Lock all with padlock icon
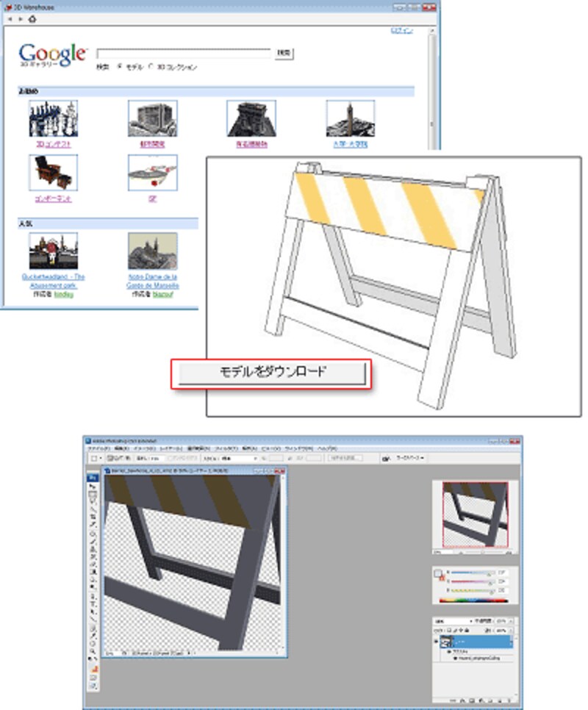588x710 pixels. point(467,631)
